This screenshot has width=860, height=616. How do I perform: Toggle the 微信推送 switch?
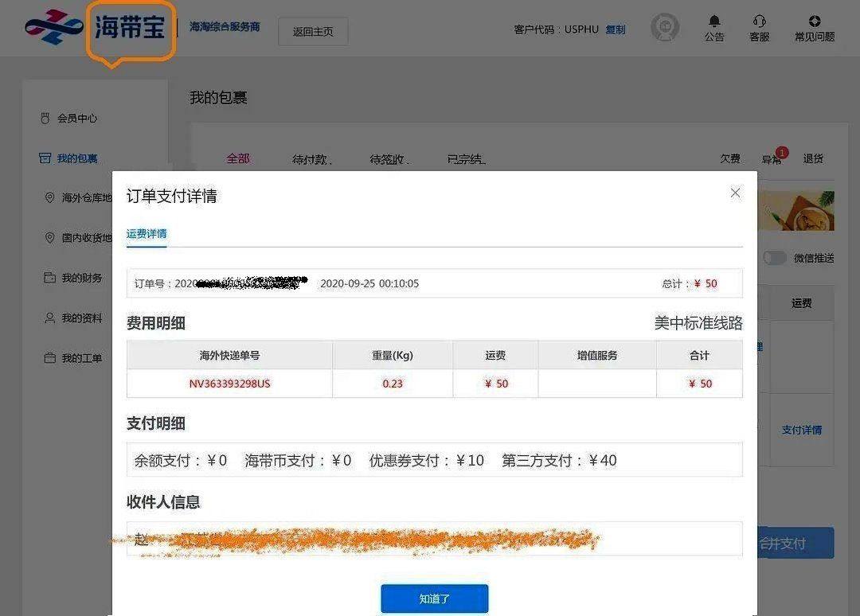tap(775, 258)
